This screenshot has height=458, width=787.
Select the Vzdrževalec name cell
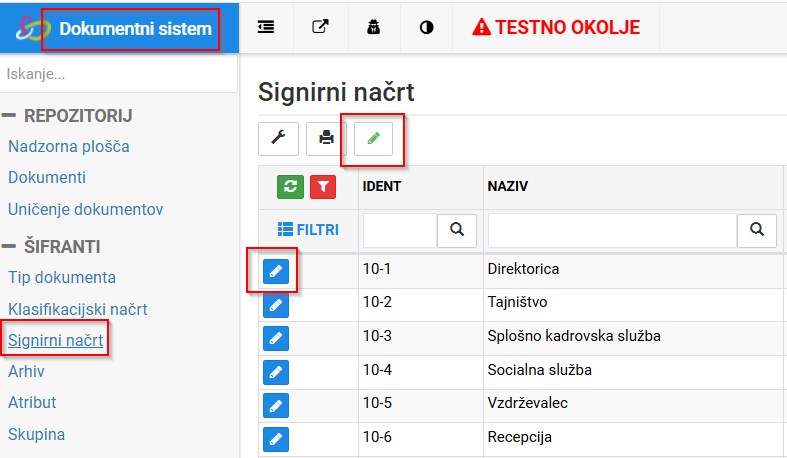click(633, 406)
